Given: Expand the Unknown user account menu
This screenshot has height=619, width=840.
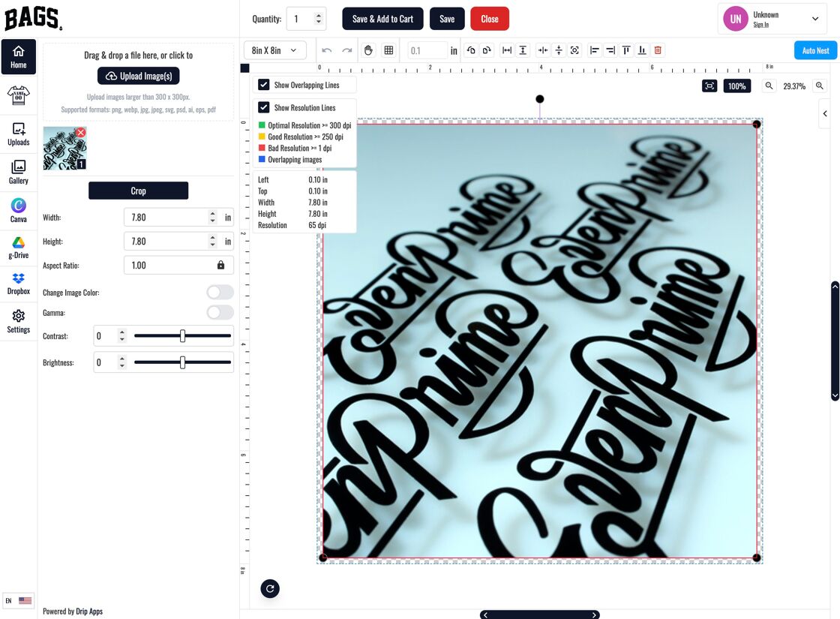Looking at the screenshot, I should [x=771, y=19].
